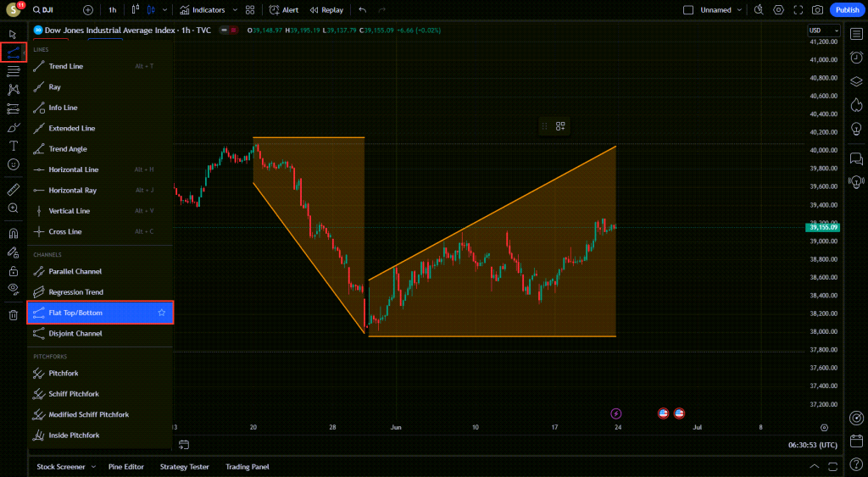This screenshot has width=868, height=477.
Task: Open forecasting and measurement tools
Action: [x=14, y=108]
